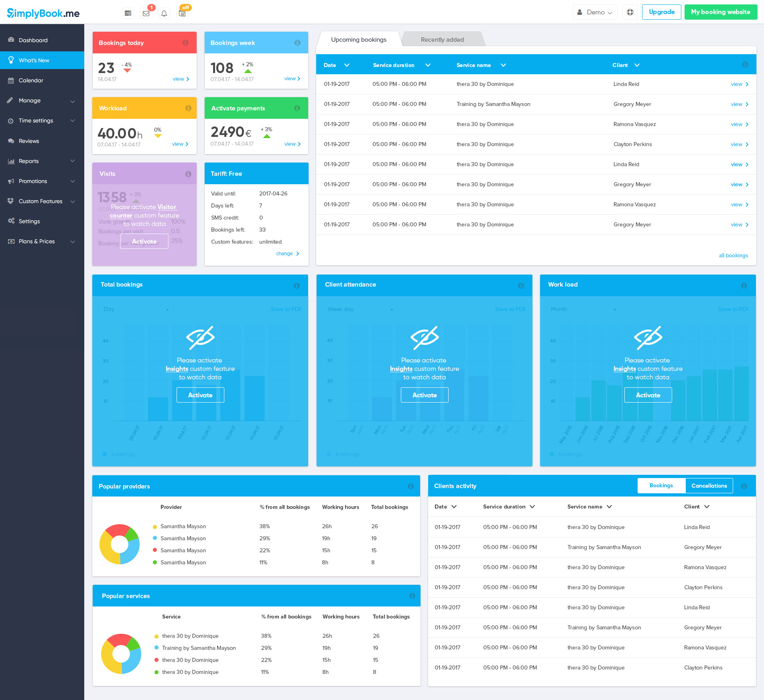The width and height of the screenshot is (764, 700).
Task: Open the messages envelope icon
Action: [x=146, y=13]
